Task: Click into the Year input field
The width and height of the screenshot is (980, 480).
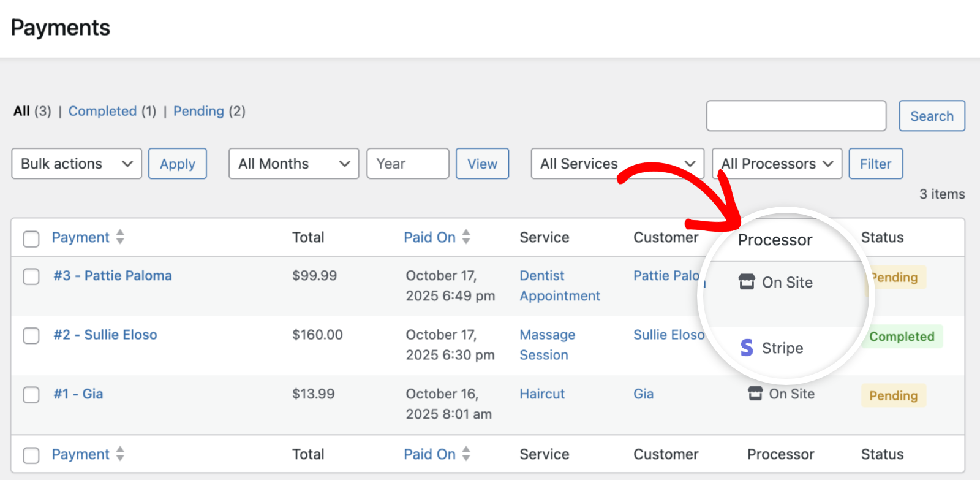Action: click(x=407, y=164)
